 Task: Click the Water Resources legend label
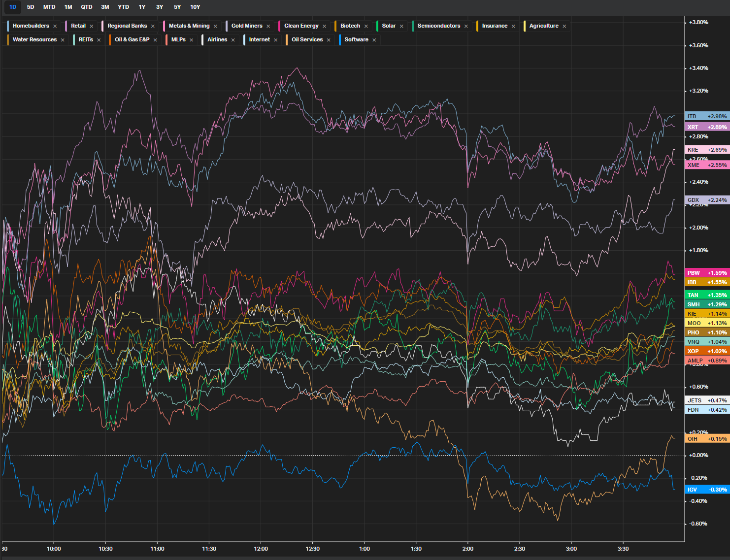(34, 39)
